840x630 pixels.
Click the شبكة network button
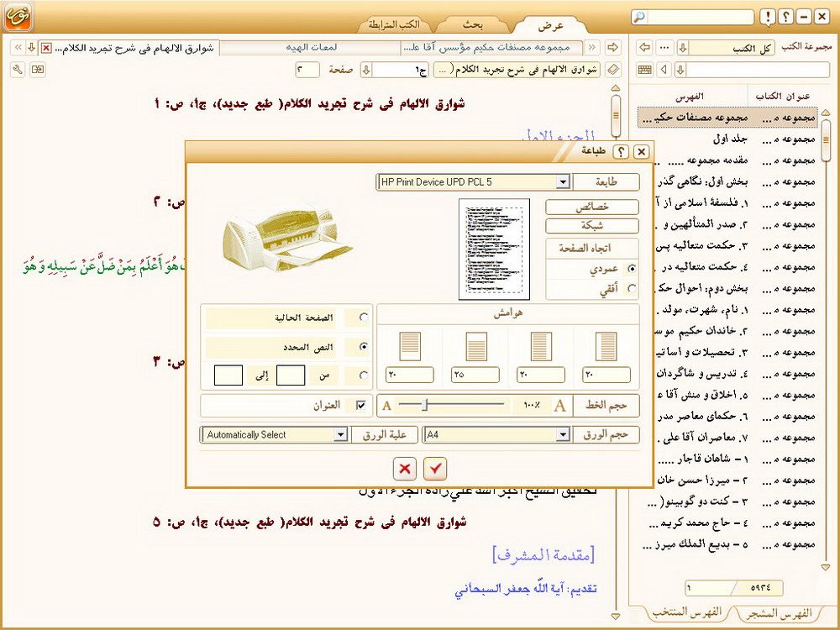point(591,225)
